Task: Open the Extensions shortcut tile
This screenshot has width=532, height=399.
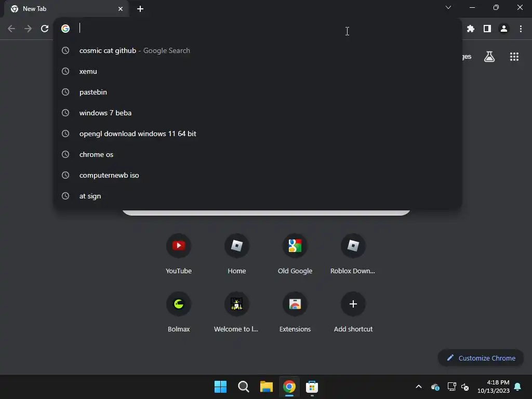Action: [295, 312]
